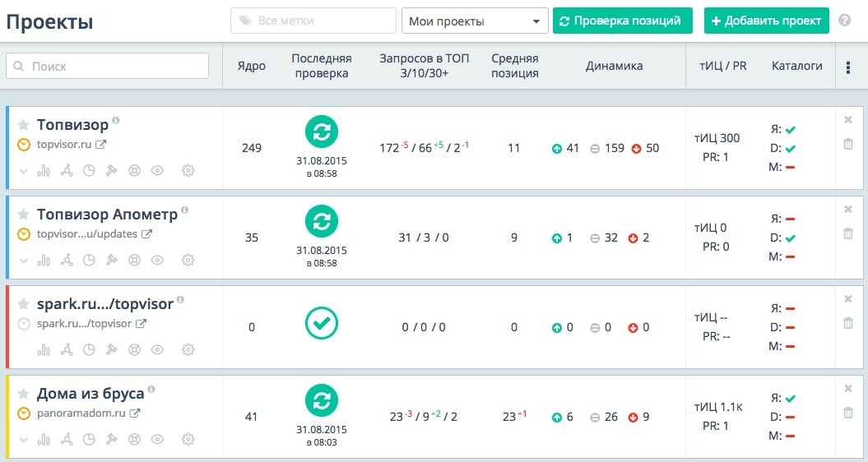Click Проверка позиций button
The image size is (868, 462).
coord(623,21)
